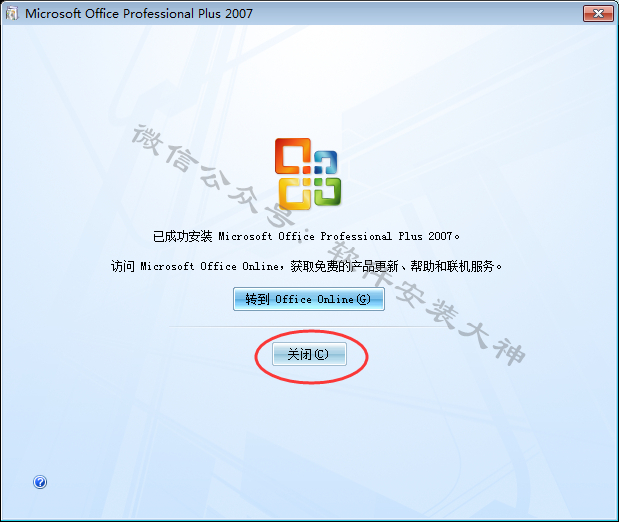Select text 已成功安装 Microsoft Office Professional Plus 2007
Viewport: 619px width, 522px height.
pyautogui.click(x=306, y=236)
